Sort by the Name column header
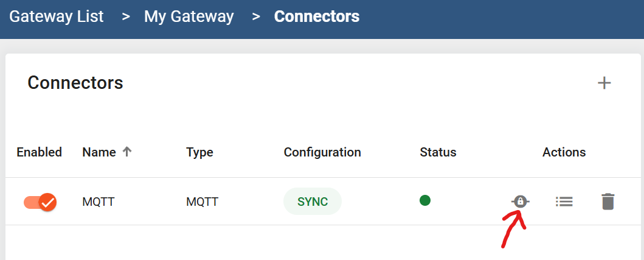The width and height of the screenshot is (644, 260). point(99,152)
